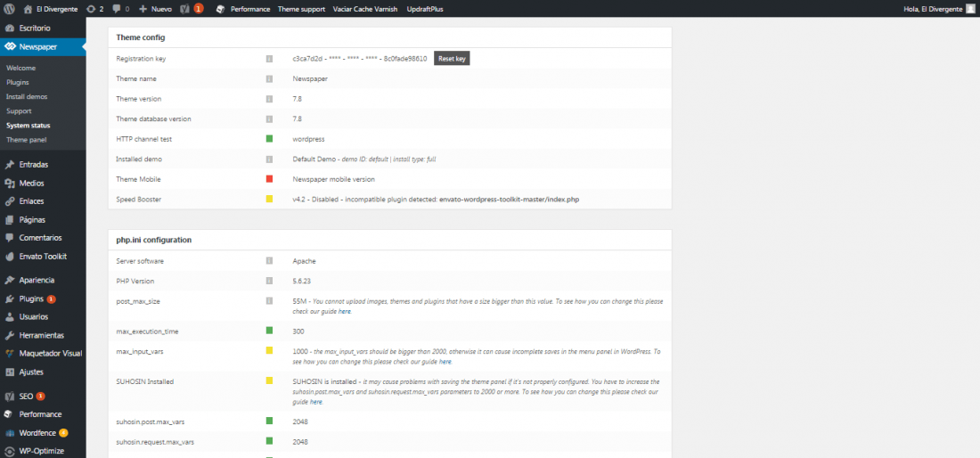Image resolution: width=980 pixels, height=458 pixels.
Task: Click the SEO menu notification badge
Action: pos(41,397)
